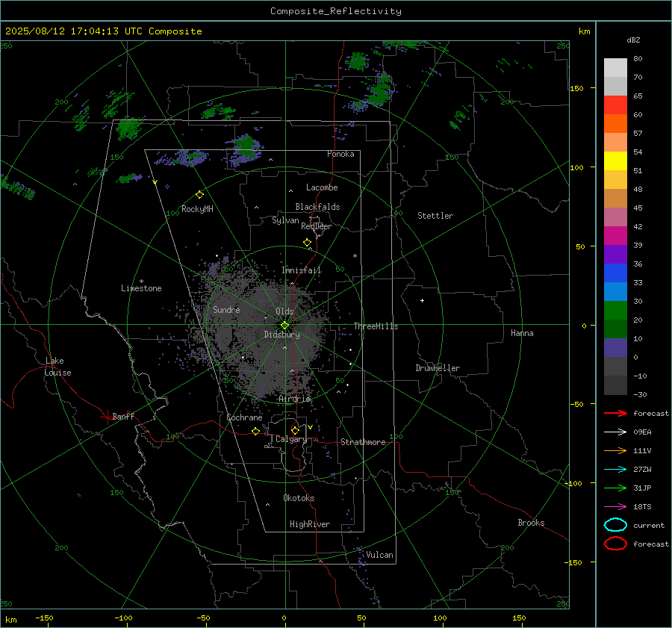
Task: Pick the yellow swatch between 54 and 51 dBZ
Action: pyautogui.click(x=615, y=161)
